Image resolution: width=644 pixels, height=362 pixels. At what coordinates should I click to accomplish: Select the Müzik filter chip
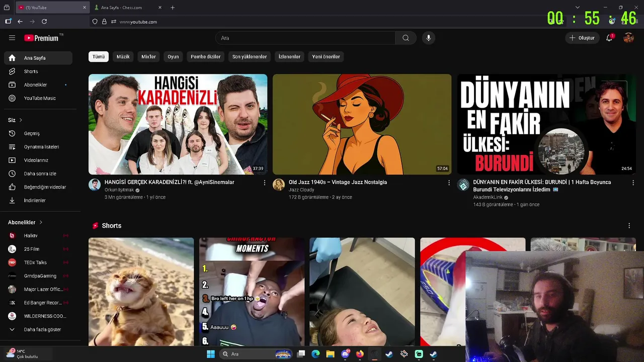(123, 57)
